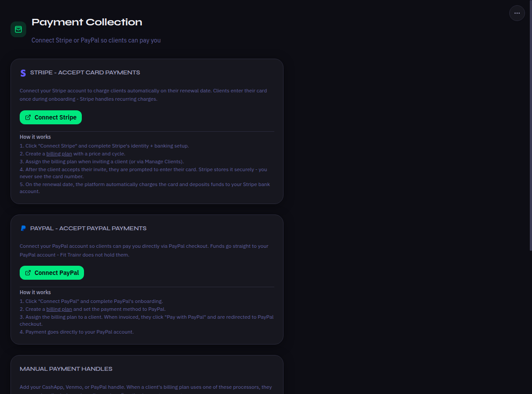Click the PayPal P logo icon
Viewport: 532px width, 394px height.
(23, 229)
